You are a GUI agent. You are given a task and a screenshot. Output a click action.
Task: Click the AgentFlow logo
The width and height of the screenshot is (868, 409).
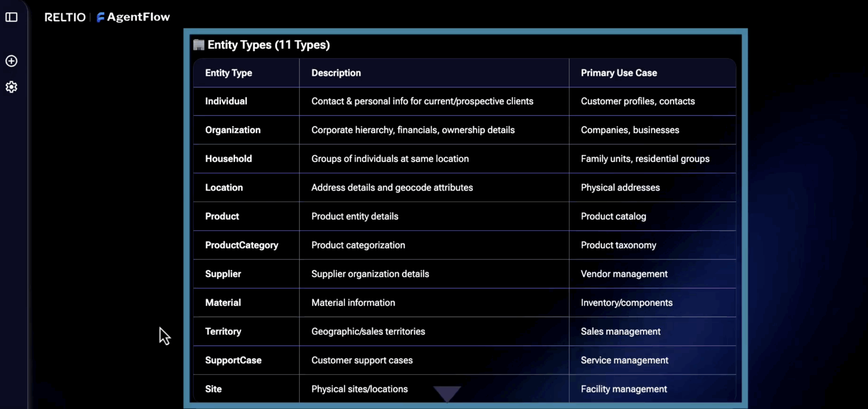point(133,17)
